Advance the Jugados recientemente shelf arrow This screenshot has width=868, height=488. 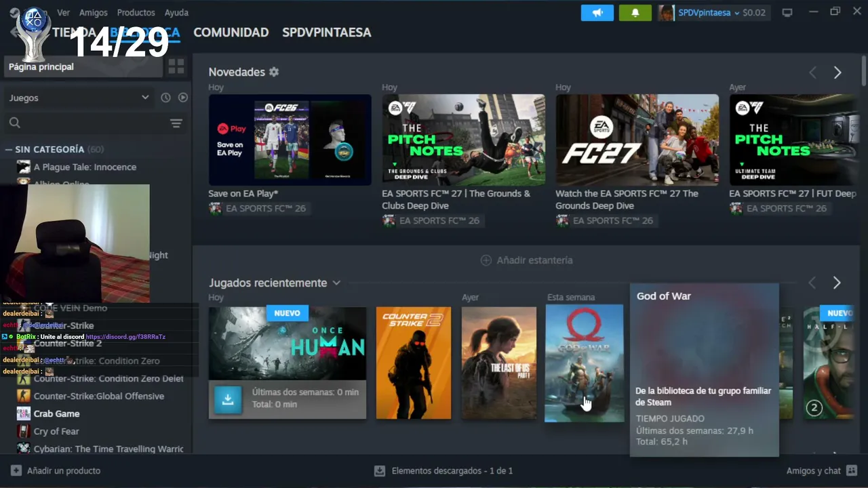[x=837, y=283]
